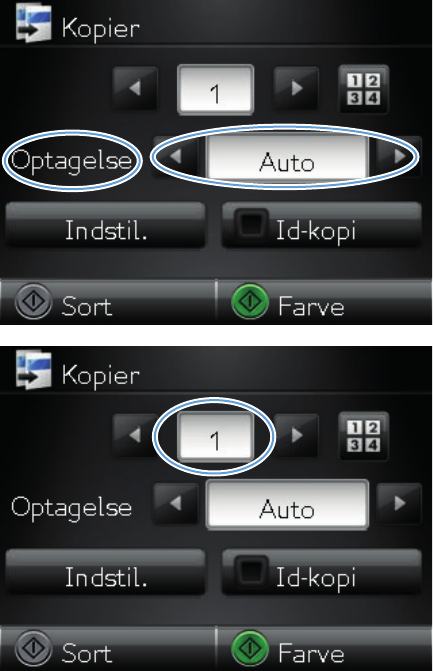Tap the Kopier icon in bottom panel
Screen dimensions: 433x671
point(34,371)
